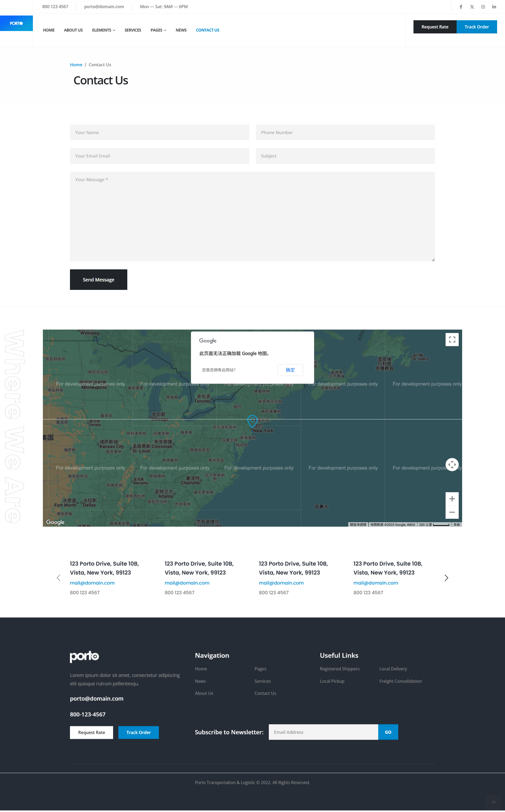Open the Instagram social icon
The width and height of the screenshot is (505, 812).
(x=483, y=7)
